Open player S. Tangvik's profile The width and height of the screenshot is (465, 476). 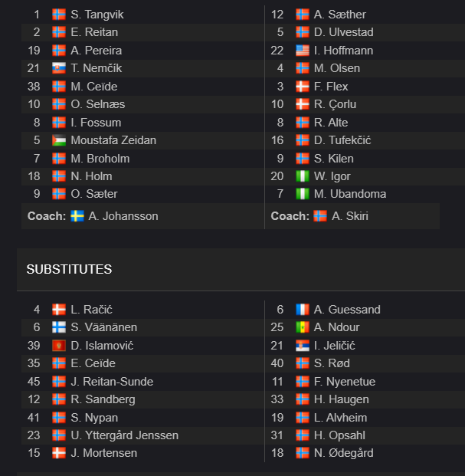pos(97,15)
